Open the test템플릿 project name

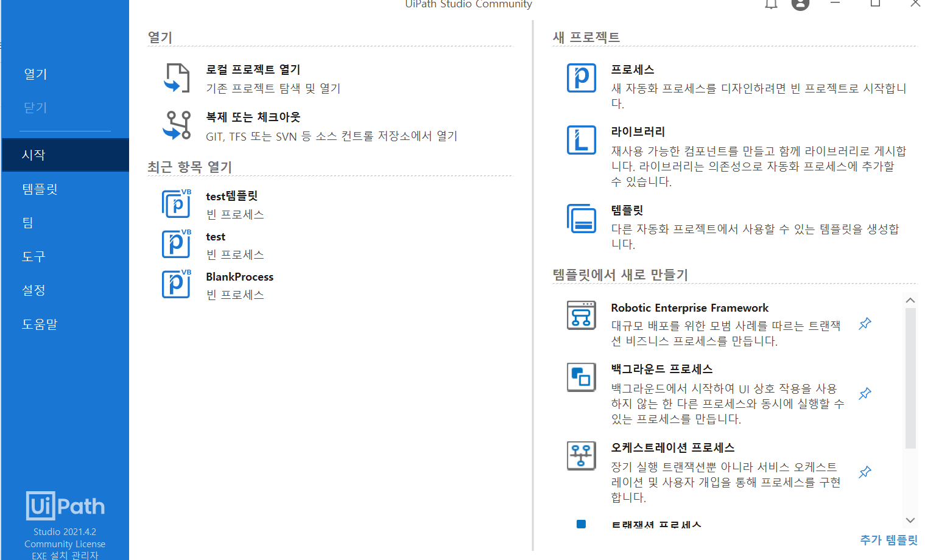(x=232, y=196)
